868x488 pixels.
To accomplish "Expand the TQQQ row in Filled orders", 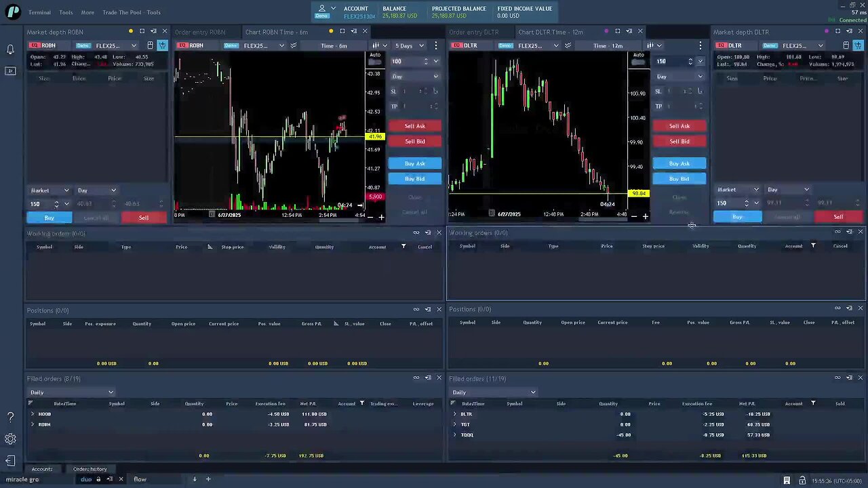I will pyautogui.click(x=455, y=434).
